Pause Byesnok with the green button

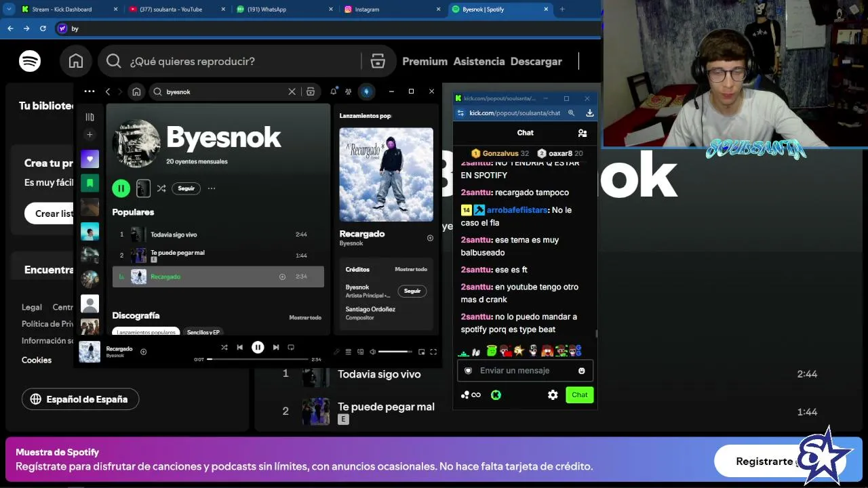pyautogui.click(x=121, y=188)
